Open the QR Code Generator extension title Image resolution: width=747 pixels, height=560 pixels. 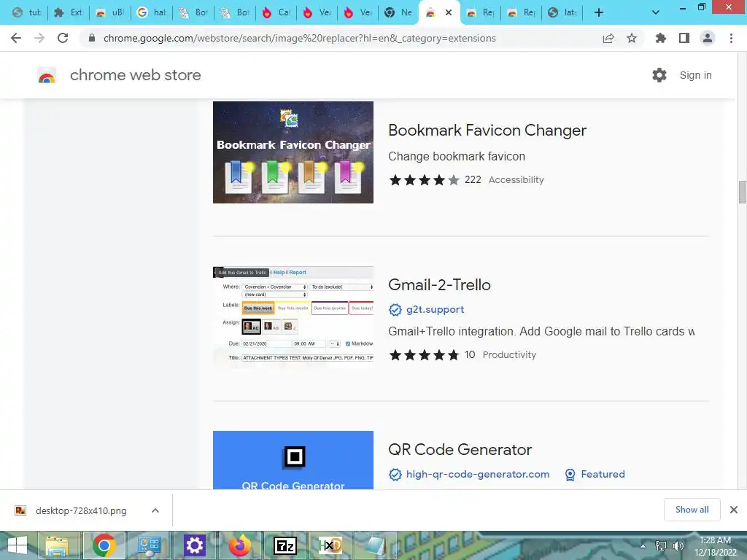pyautogui.click(x=460, y=449)
